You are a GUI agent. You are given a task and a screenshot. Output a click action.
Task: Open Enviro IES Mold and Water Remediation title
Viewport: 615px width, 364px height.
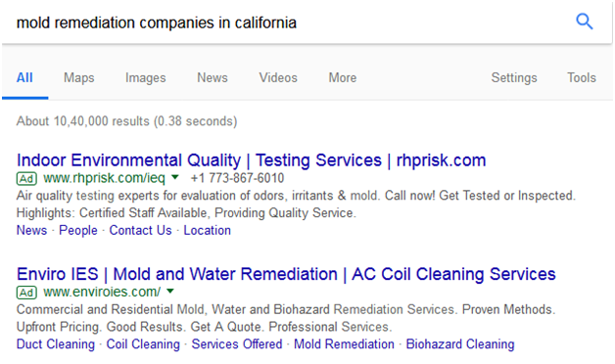pyautogui.click(x=286, y=274)
